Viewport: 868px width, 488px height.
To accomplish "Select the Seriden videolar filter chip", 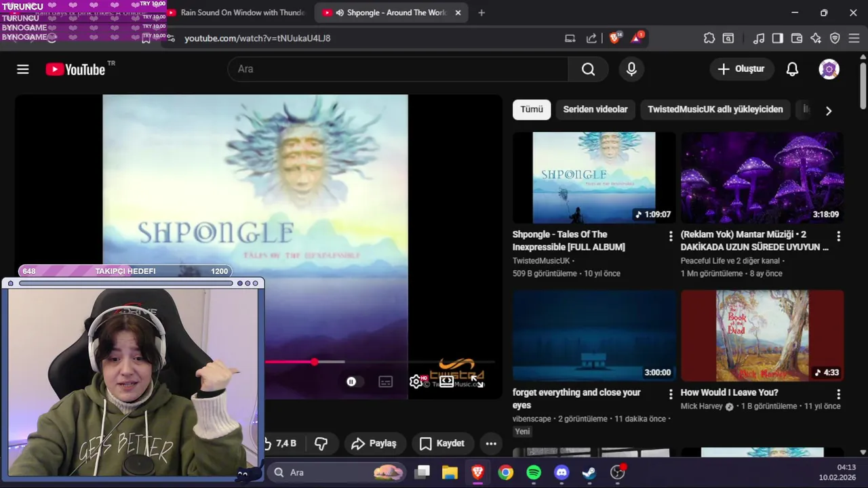I will click(595, 109).
